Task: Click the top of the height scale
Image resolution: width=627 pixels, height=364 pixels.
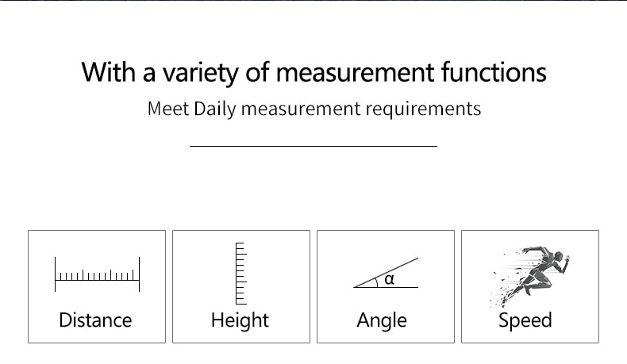Action: click(x=240, y=243)
